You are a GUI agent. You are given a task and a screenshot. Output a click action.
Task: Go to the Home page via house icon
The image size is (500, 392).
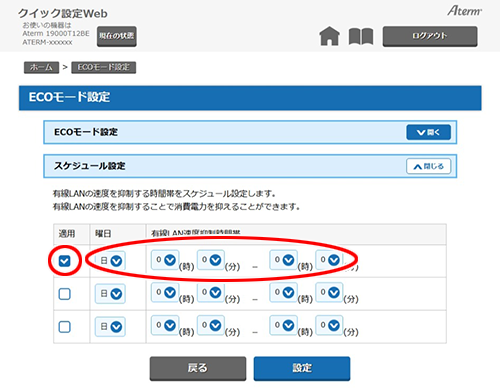[x=329, y=36]
